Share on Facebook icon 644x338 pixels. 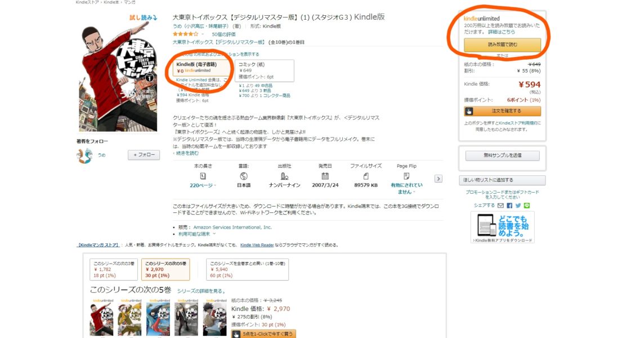tap(509, 206)
